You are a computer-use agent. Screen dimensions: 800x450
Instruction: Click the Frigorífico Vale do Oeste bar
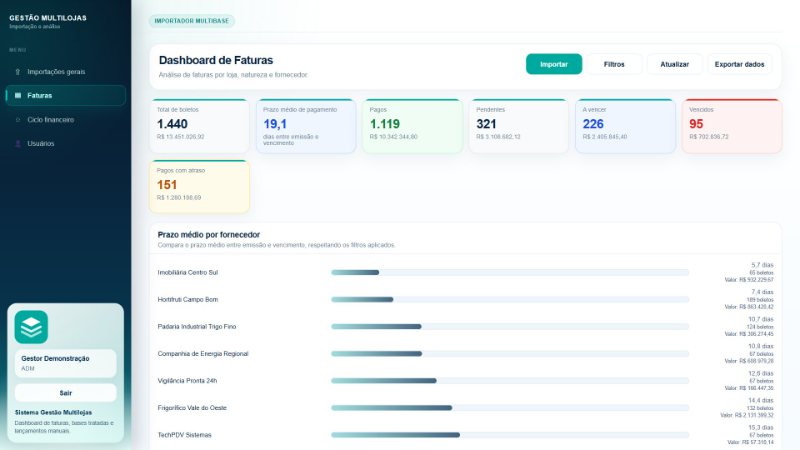[x=510, y=408]
